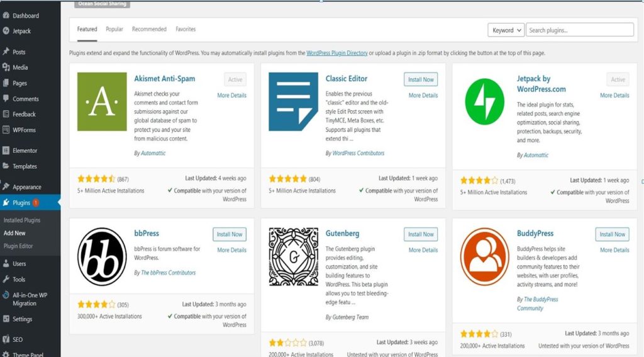Click the Pages icon in the sidebar
644x357 pixels.
(6, 83)
